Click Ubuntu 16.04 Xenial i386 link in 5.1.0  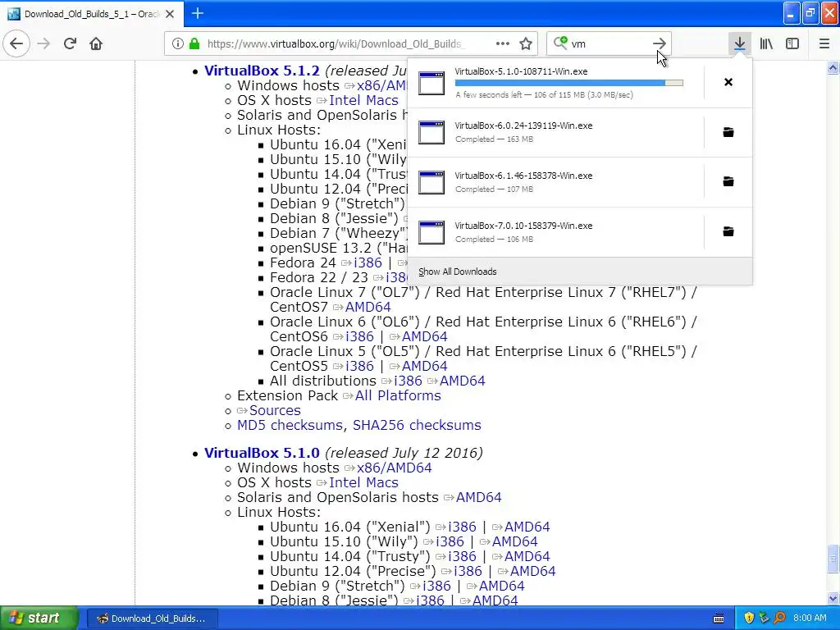(462, 527)
